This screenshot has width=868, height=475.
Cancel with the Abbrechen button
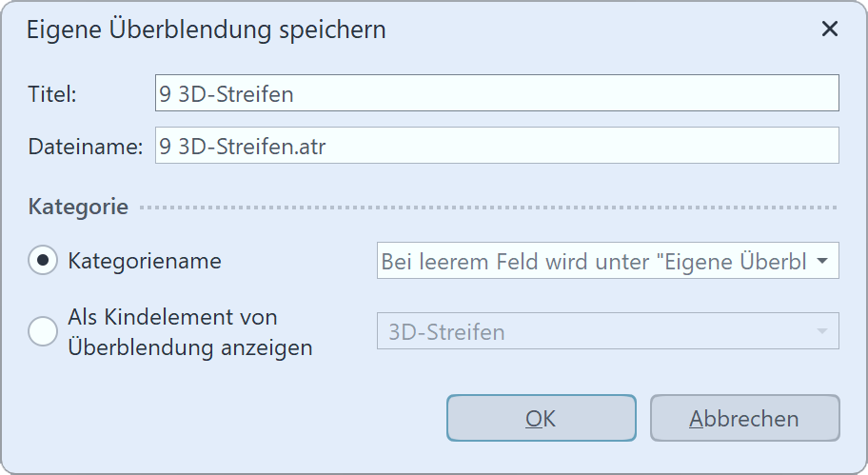coord(744,419)
